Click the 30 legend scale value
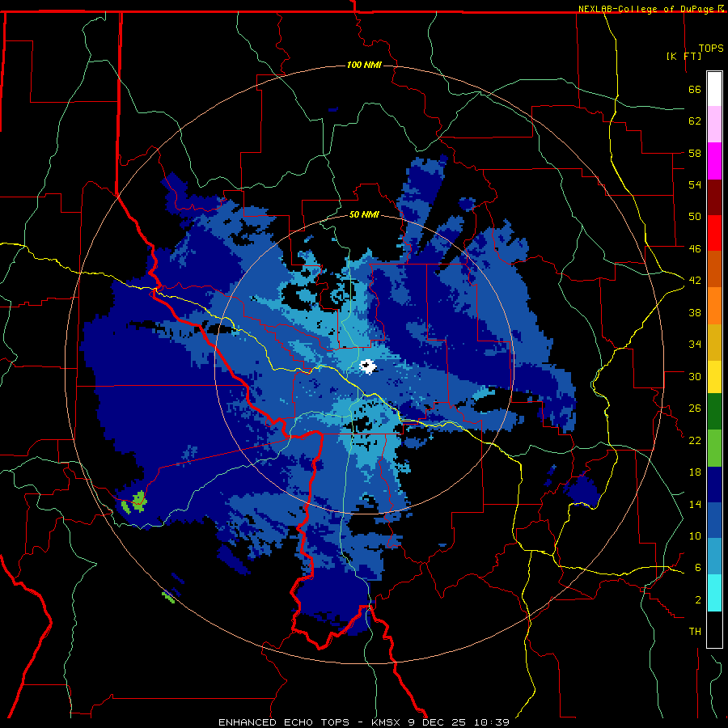Image resolution: width=728 pixels, height=728 pixels. (x=695, y=376)
